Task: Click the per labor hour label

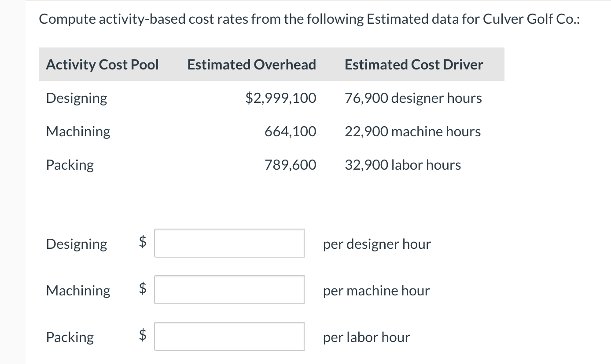Action: coord(366,337)
